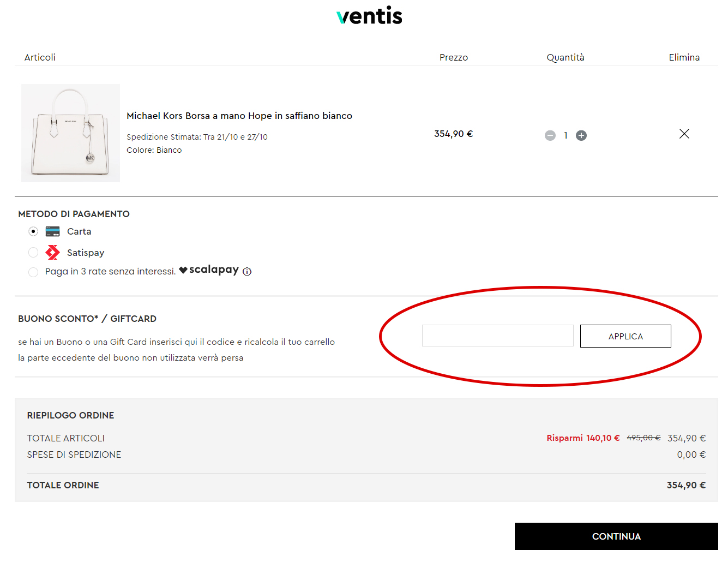728x562 pixels.
Task: Click the credit card payment icon
Action: 52,231
